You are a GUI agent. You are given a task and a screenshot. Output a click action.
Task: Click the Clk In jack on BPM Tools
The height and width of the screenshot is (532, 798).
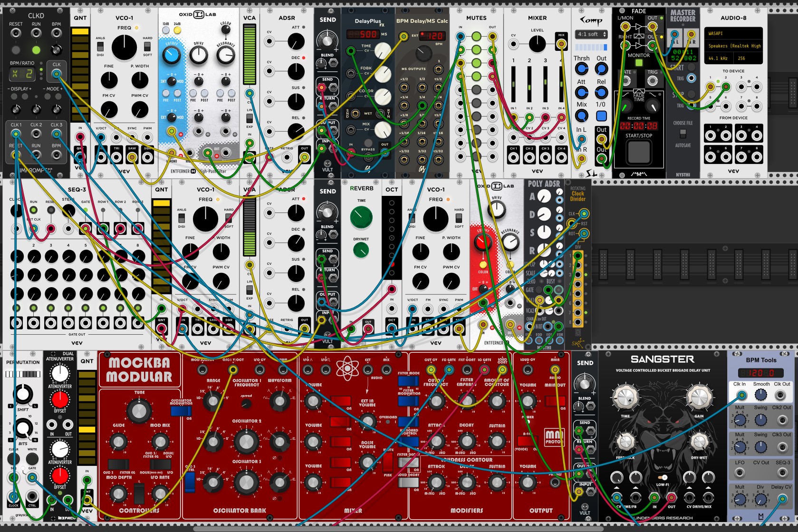click(x=741, y=395)
